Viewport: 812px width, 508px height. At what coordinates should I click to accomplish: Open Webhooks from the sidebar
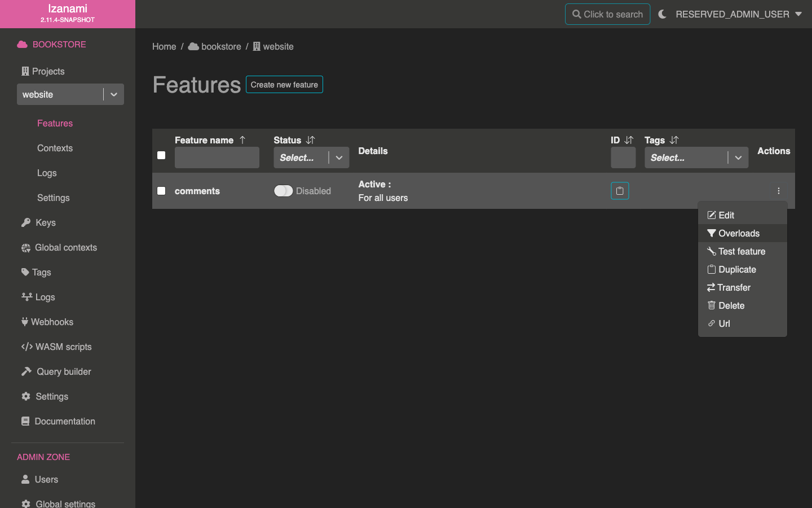point(52,322)
